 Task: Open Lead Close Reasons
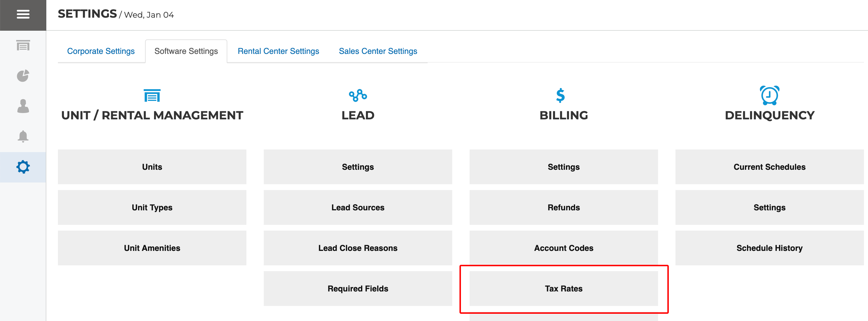coord(358,248)
